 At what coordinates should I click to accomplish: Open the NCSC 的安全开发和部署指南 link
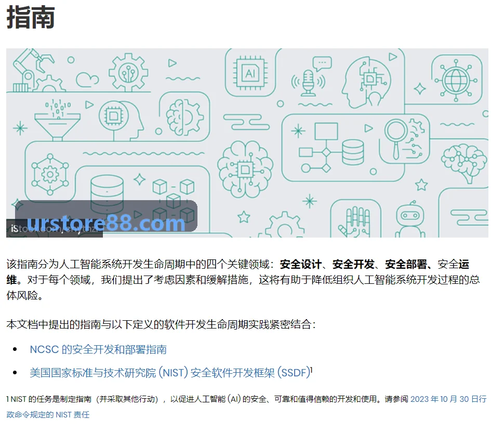tap(98, 349)
